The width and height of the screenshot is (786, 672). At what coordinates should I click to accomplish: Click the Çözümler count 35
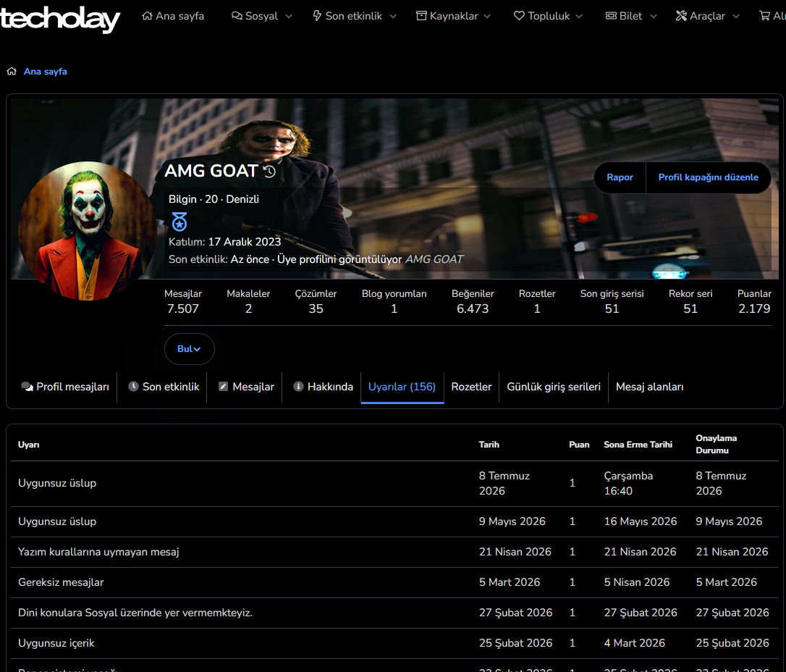[316, 309]
